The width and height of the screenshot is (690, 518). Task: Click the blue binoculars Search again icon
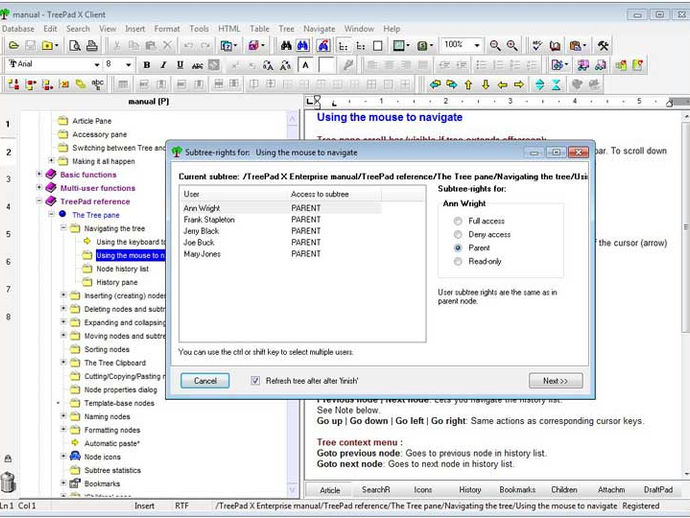point(303,45)
